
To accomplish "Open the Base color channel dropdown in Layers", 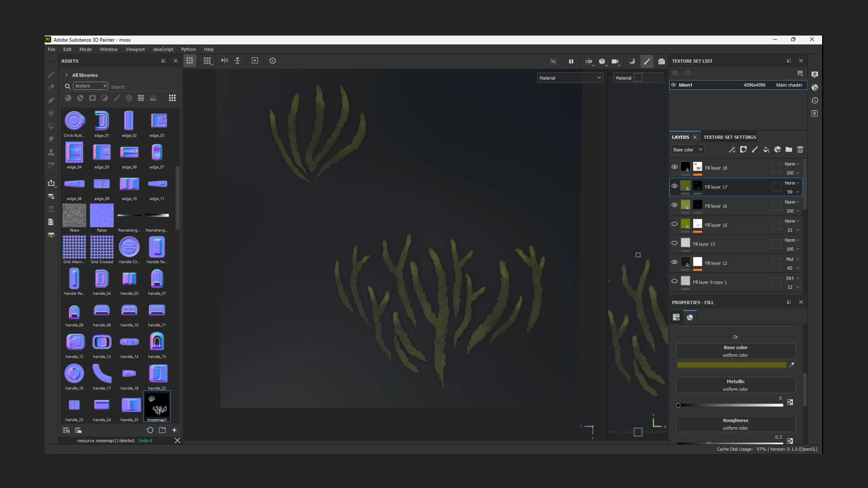I will [688, 149].
